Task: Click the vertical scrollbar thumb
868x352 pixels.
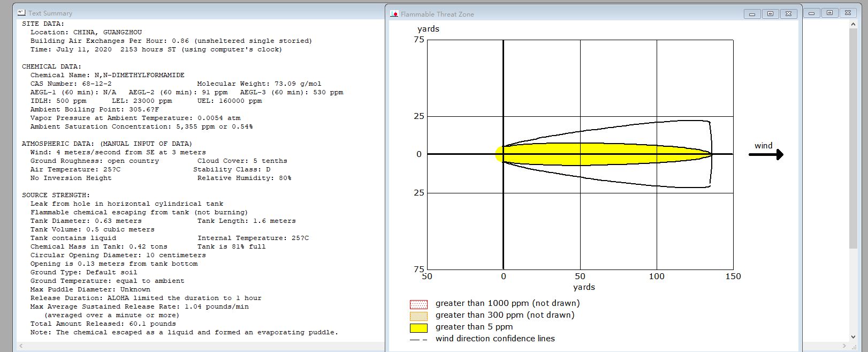Action: click(853, 138)
